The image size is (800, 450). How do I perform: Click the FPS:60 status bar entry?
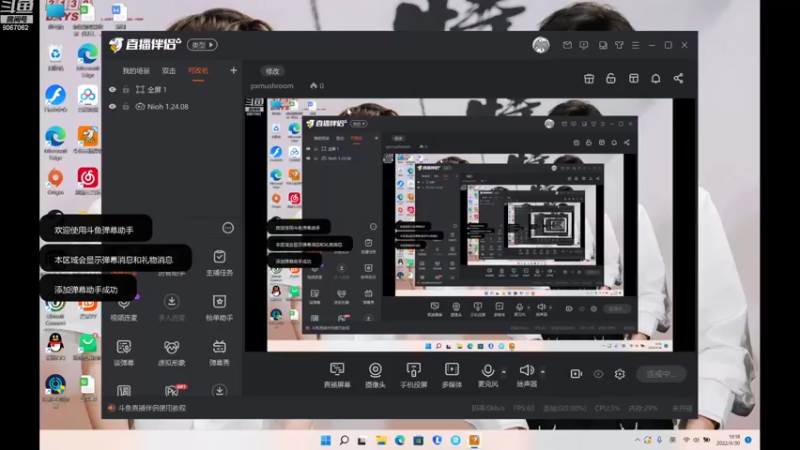tap(523, 408)
